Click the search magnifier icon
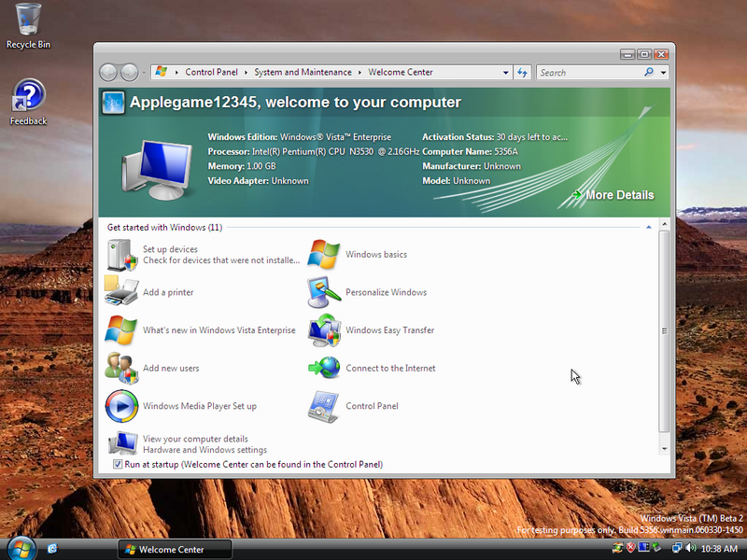Viewport: 747px width, 560px height. 649,72
